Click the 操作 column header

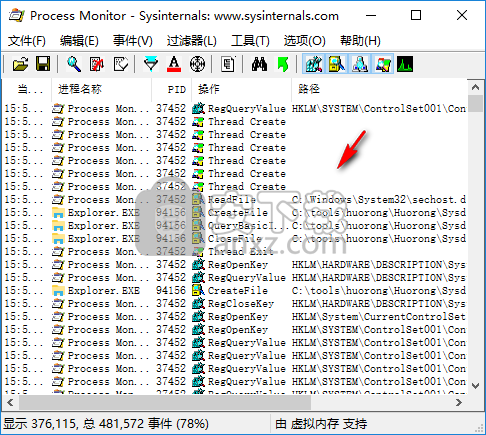coord(242,89)
